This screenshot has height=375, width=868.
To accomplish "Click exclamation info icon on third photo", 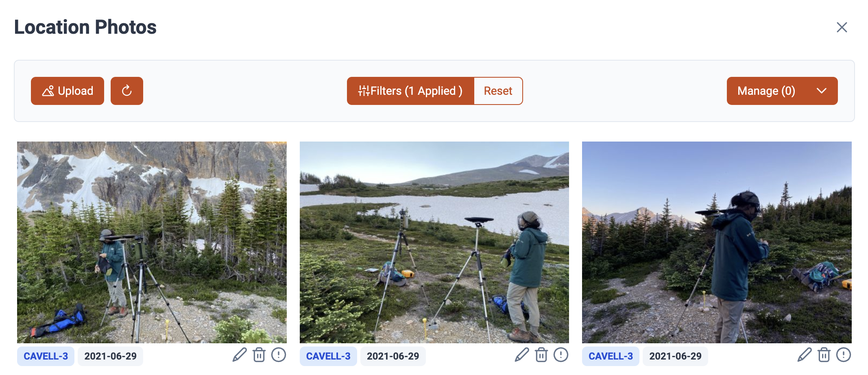I will click(844, 355).
